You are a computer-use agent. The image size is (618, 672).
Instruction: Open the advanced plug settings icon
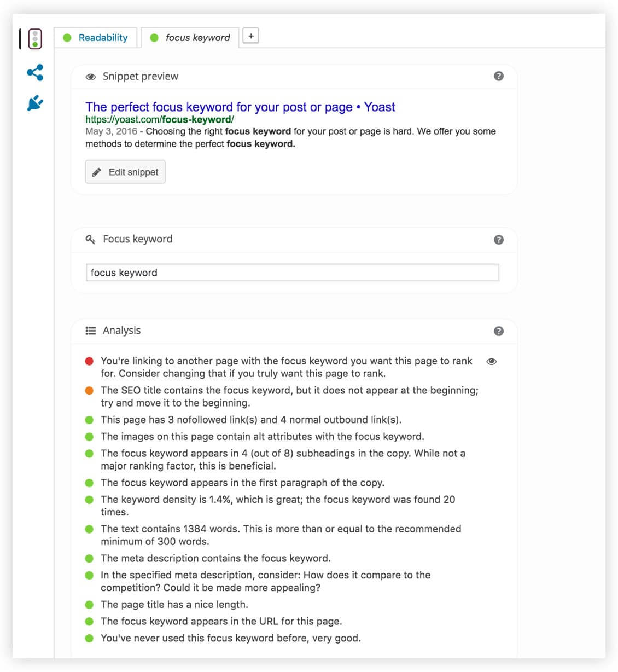(x=35, y=103)
